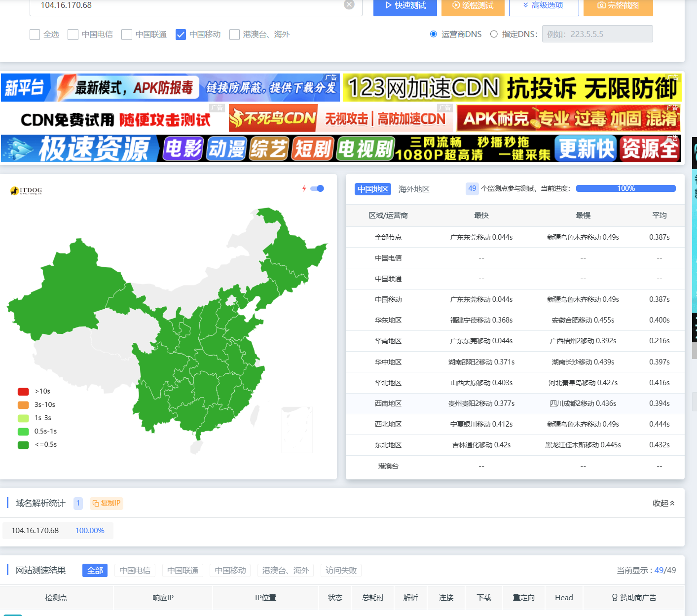Click the 全部节点 row label
This screenshot has width=697, height=616.
[x=388, y=237]
